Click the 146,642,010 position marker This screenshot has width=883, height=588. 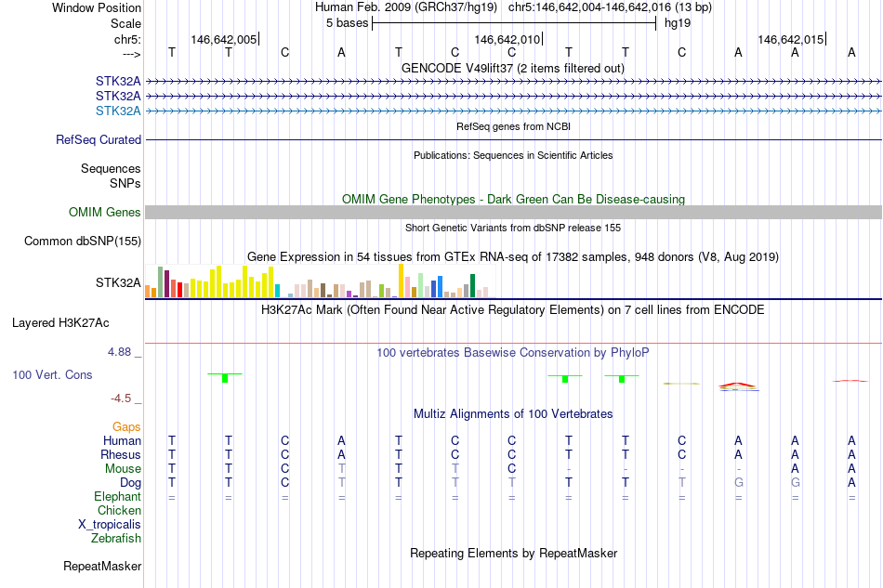[507, 39]
